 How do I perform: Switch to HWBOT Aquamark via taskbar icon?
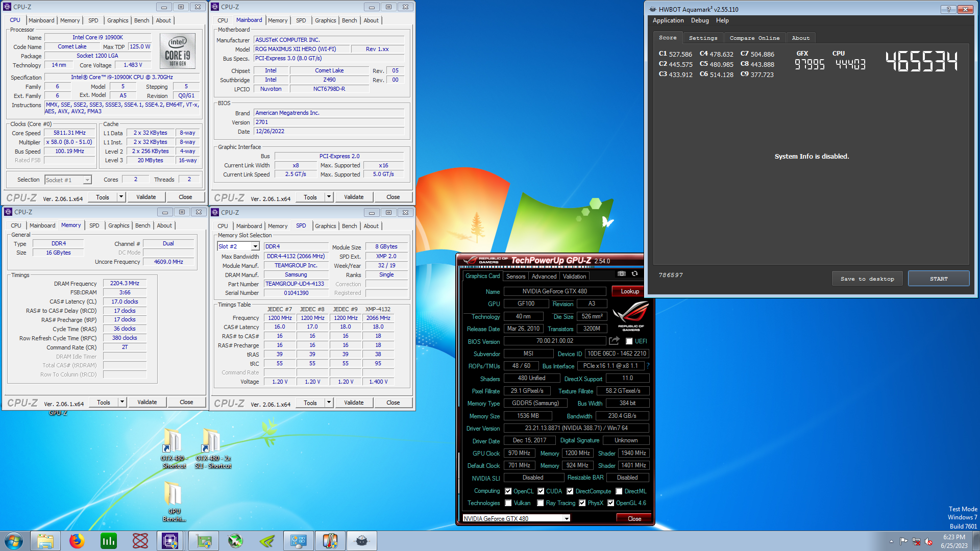click(x=362, y=541)
